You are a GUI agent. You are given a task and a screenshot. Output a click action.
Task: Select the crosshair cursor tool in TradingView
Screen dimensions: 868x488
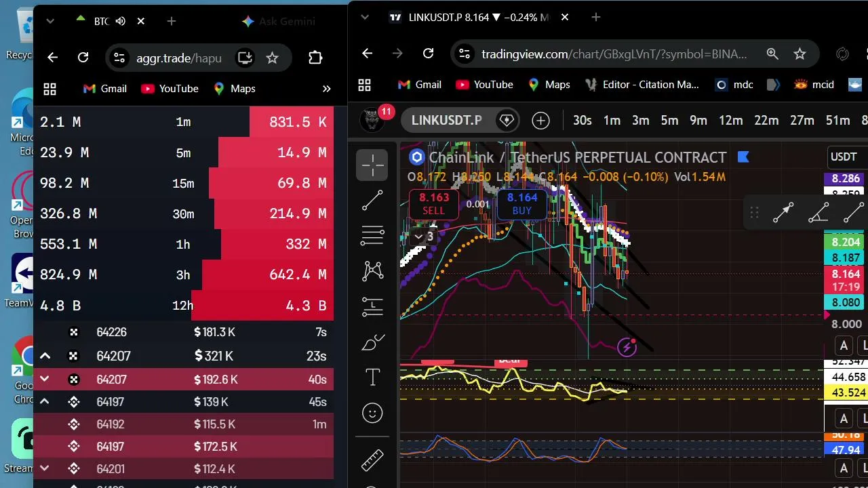(372, 165)
